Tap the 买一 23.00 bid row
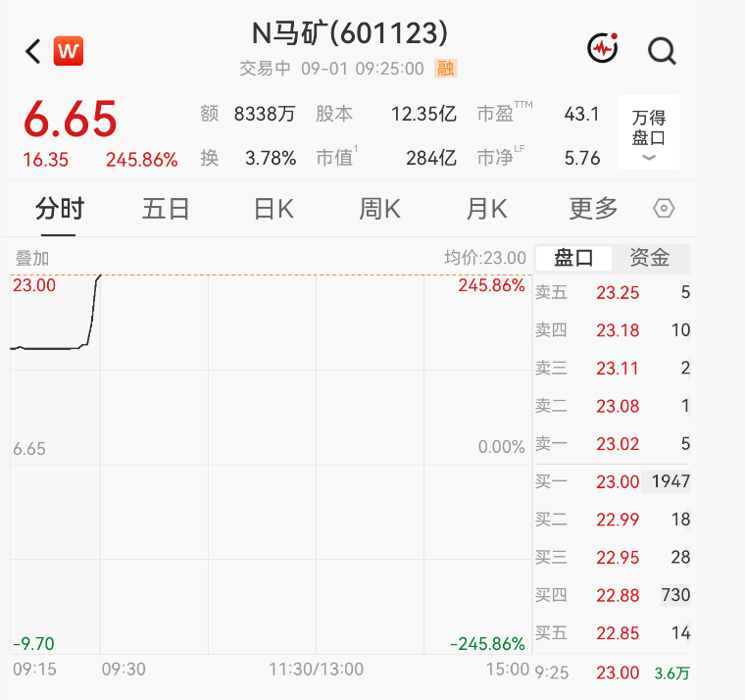Viewport: 745px width, 700px height. [613, 482]
